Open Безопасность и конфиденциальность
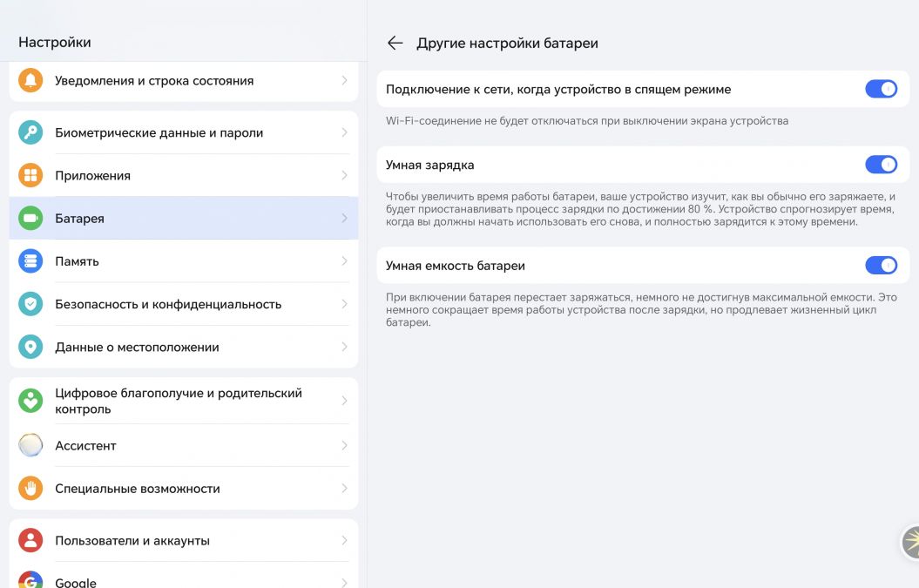The image size is (919, 588). (x=184, y=304)
